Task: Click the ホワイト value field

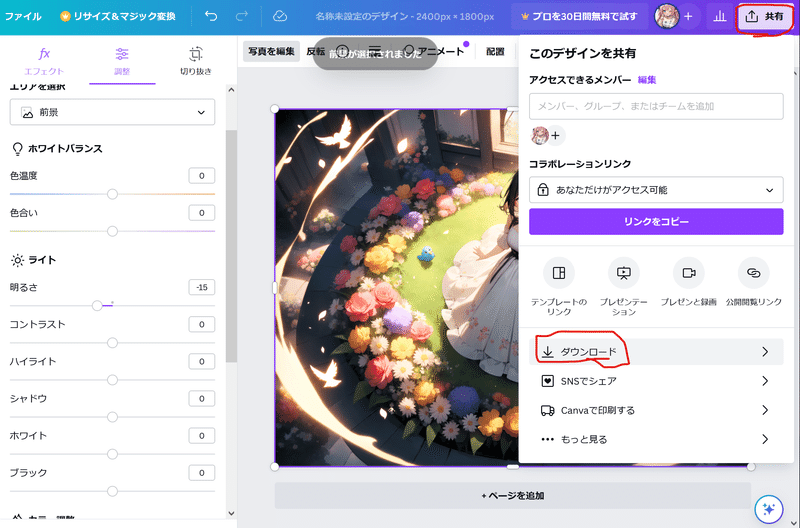Action: point(202,436)
